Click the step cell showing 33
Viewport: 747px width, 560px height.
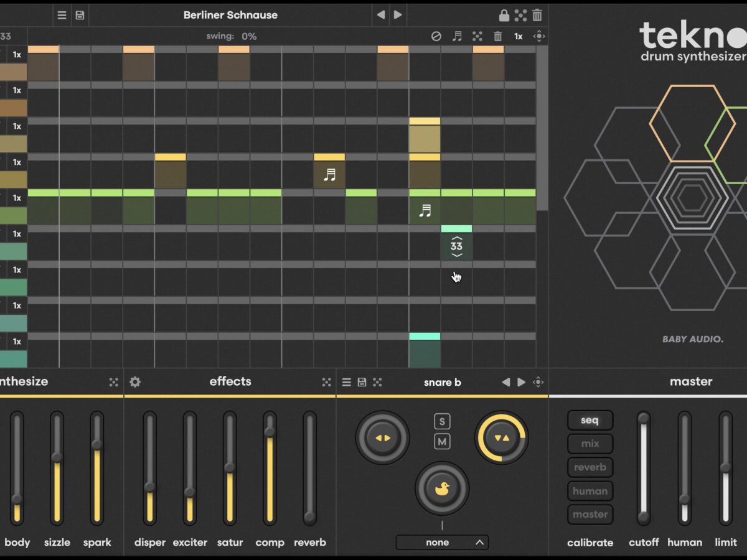[x=456, y=246]
